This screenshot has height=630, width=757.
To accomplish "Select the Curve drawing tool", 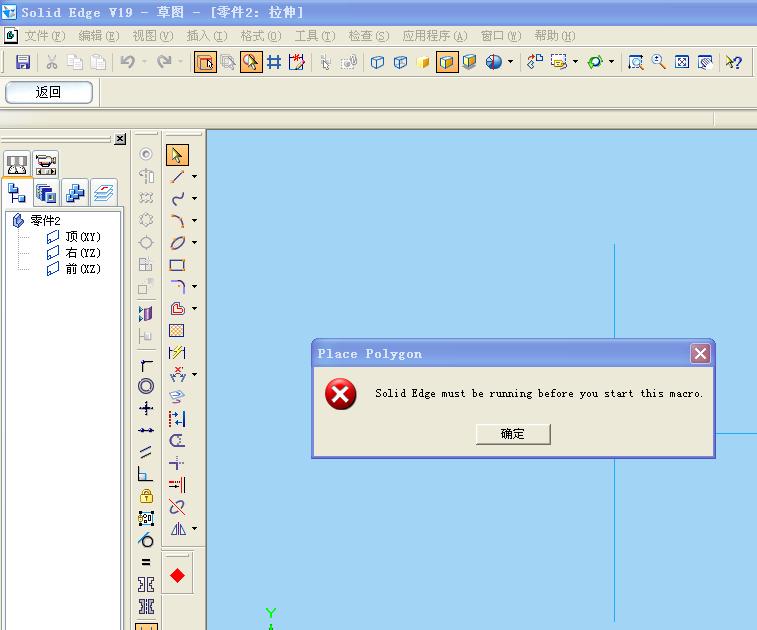I will pyautogui.click(x=177, y=198).
